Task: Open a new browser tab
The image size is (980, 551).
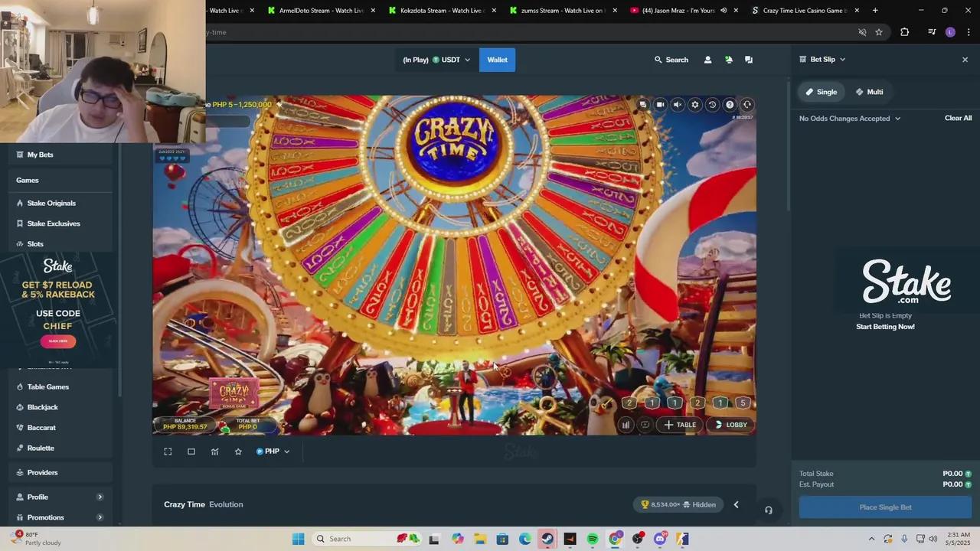Action: [875, 11]
